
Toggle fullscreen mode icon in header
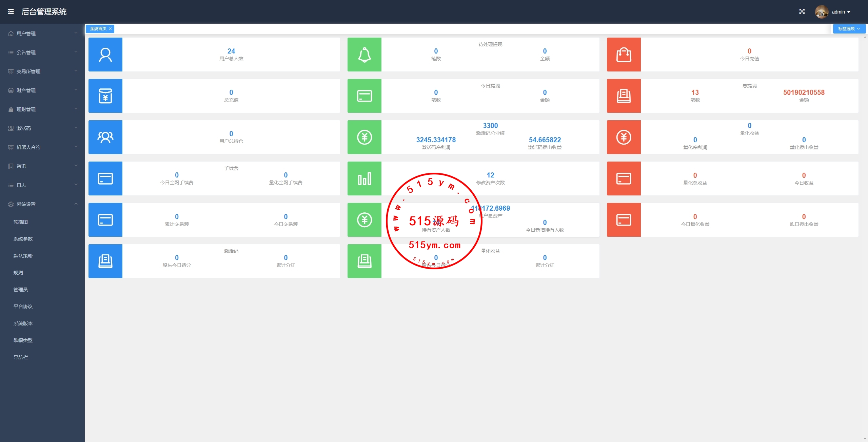click(802, 12)
